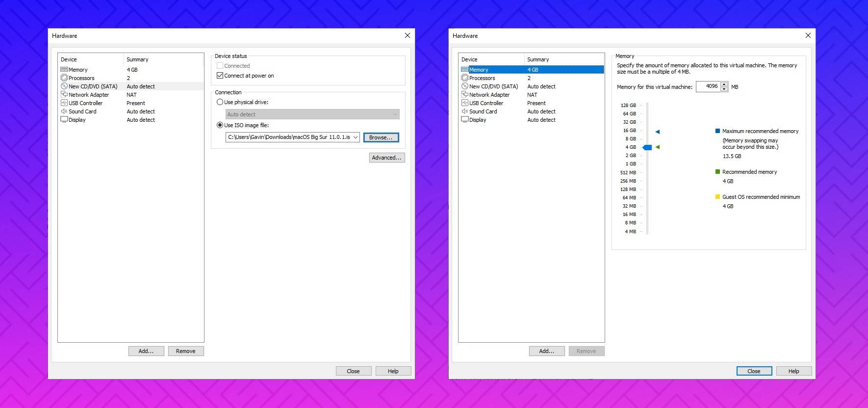Click Browse button for ISO file

[381, 137]
